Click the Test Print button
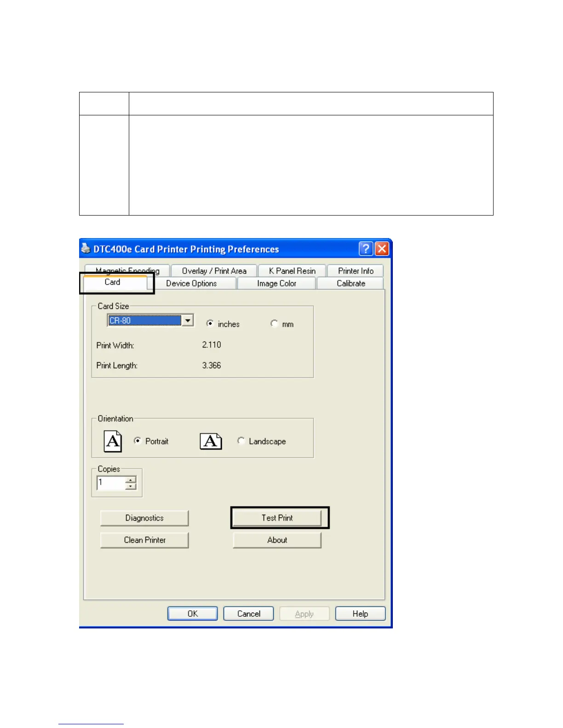The height and width of the screenshot is (728, 563). (x=277, y=518)
